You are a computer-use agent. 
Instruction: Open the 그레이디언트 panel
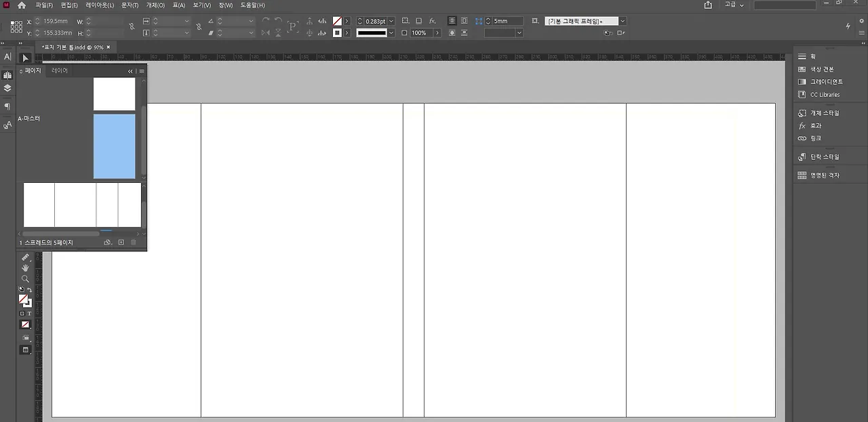(x=821, y=82)
